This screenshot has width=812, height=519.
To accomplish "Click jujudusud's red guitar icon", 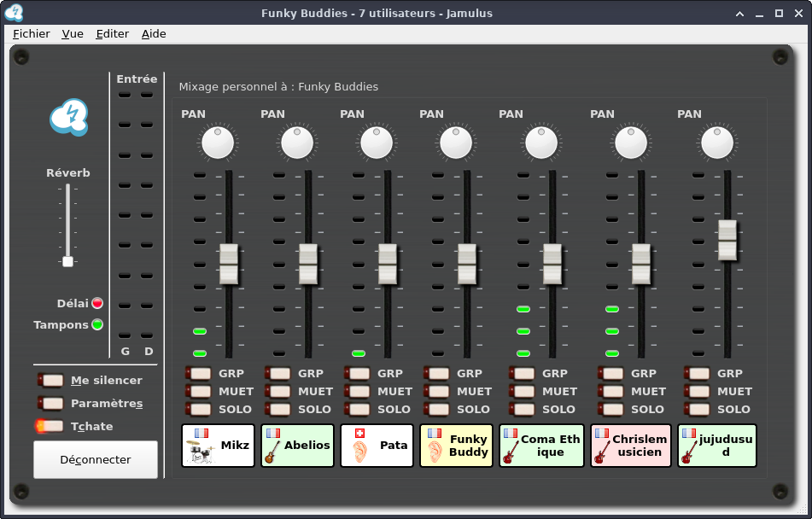I will click(x=689, y=452).
